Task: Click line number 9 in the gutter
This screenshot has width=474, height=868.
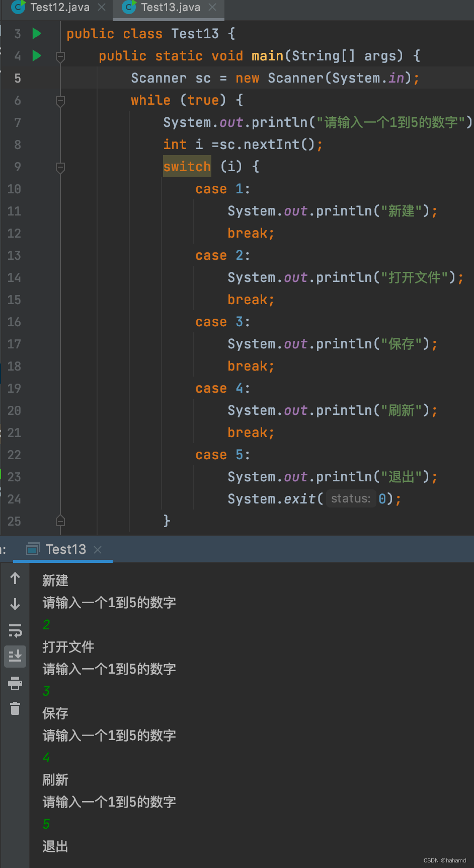Action: [18, 167]
